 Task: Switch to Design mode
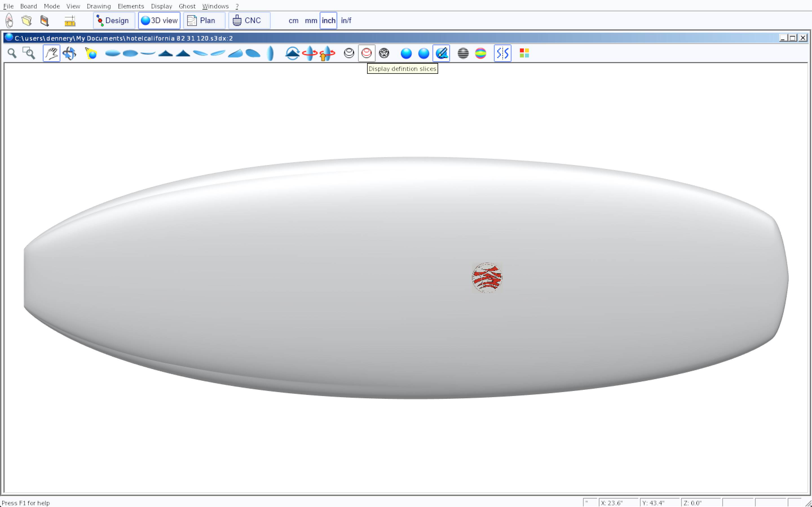(114, 21)
